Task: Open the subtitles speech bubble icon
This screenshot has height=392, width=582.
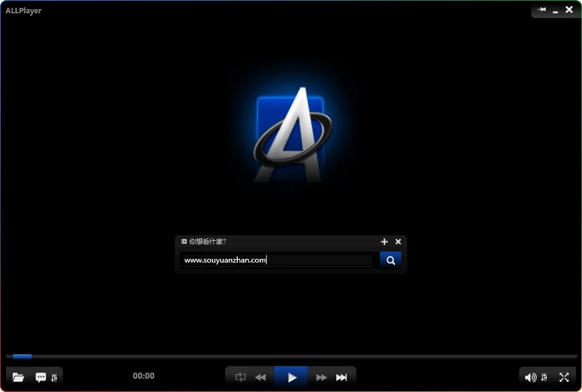Action: pos(41,377)
